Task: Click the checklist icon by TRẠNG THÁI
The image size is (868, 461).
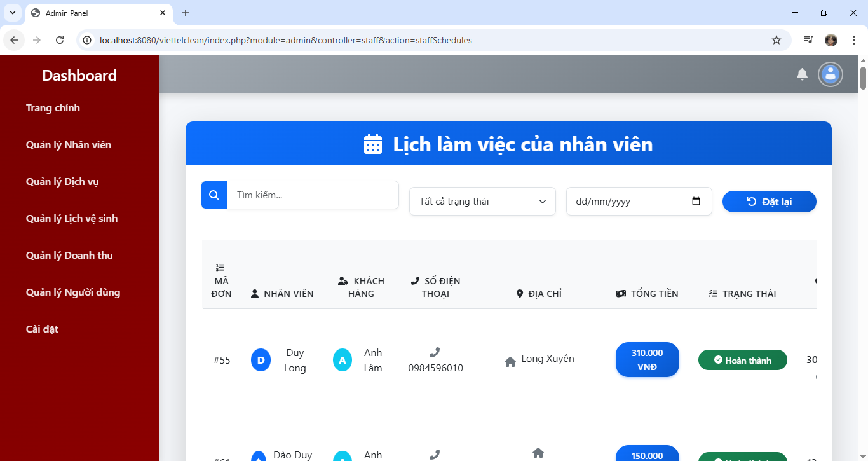Action: click(713, 294)
